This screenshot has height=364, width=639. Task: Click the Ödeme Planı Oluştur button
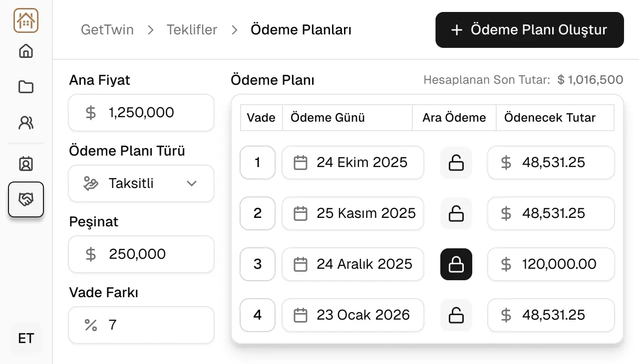(529, 30)
